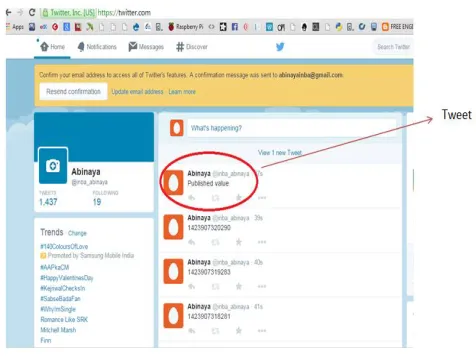
Task: Open the #AAPkaCM trend
Action: [55, 267]
